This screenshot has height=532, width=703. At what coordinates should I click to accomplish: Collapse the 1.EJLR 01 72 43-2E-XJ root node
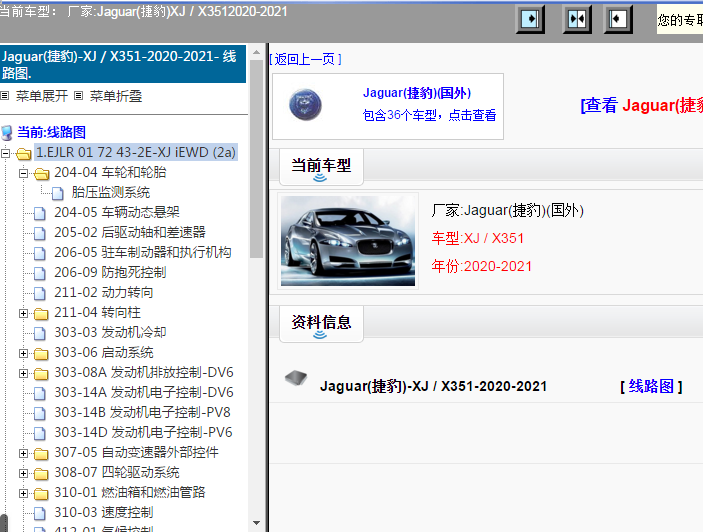(x=5, y=154)
